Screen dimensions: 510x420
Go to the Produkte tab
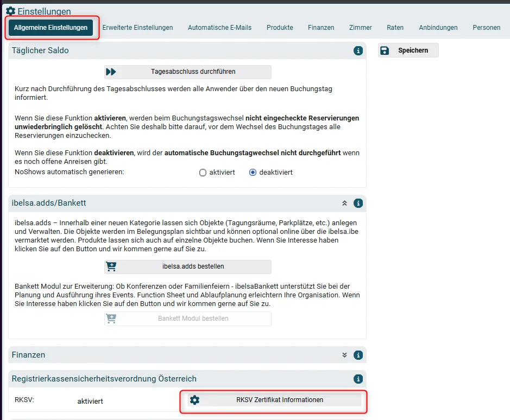(280, 28)
